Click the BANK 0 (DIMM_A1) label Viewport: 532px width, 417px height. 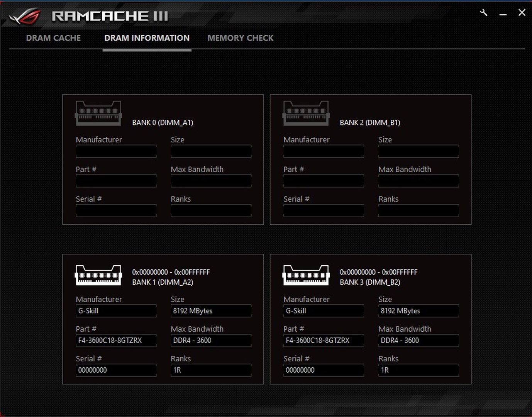point(163,123)
